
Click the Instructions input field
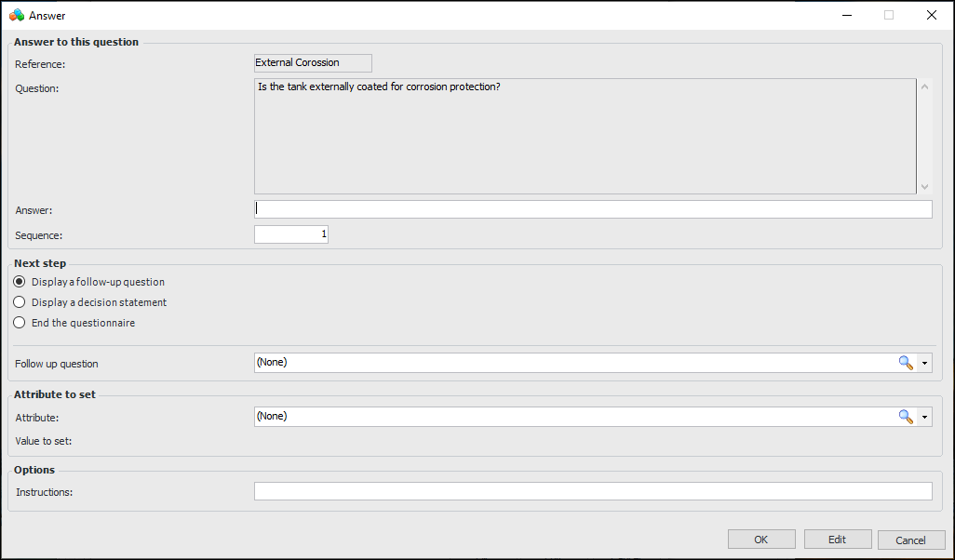tap(593, 491)
